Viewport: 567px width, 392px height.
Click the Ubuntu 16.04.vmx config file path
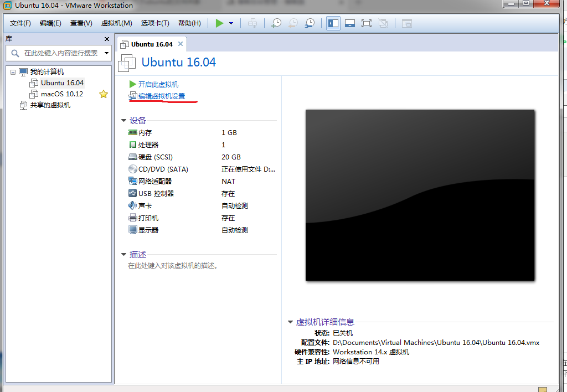436,343
